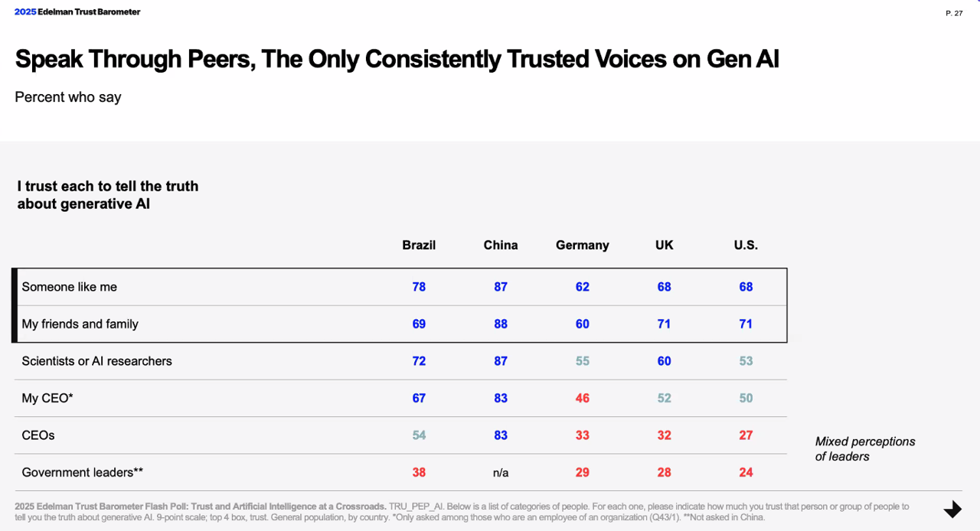Click the footnote source text at bottom

click(x=462, y=511)
